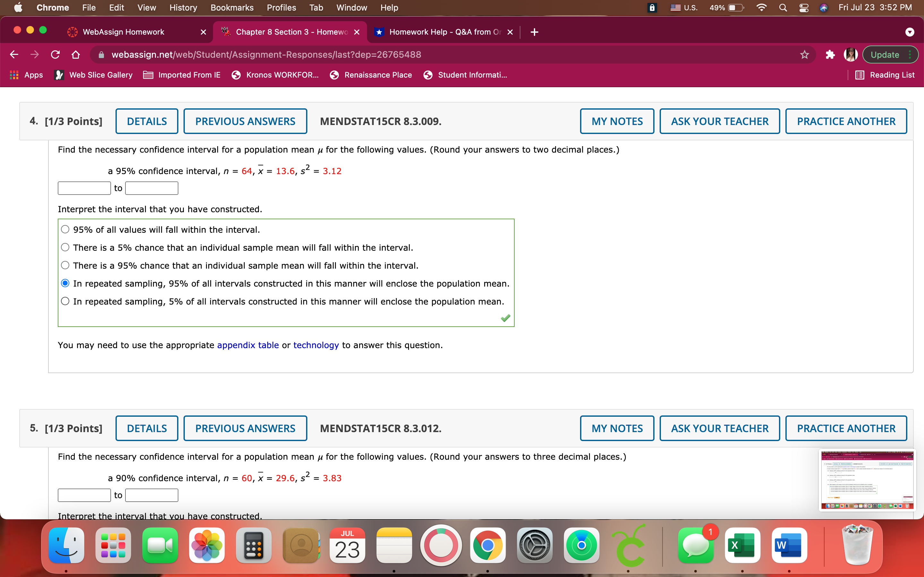The image size is (924, 577).
Task: Open the Bookmarks menu in the menu bar
Action: coord(232,7)
